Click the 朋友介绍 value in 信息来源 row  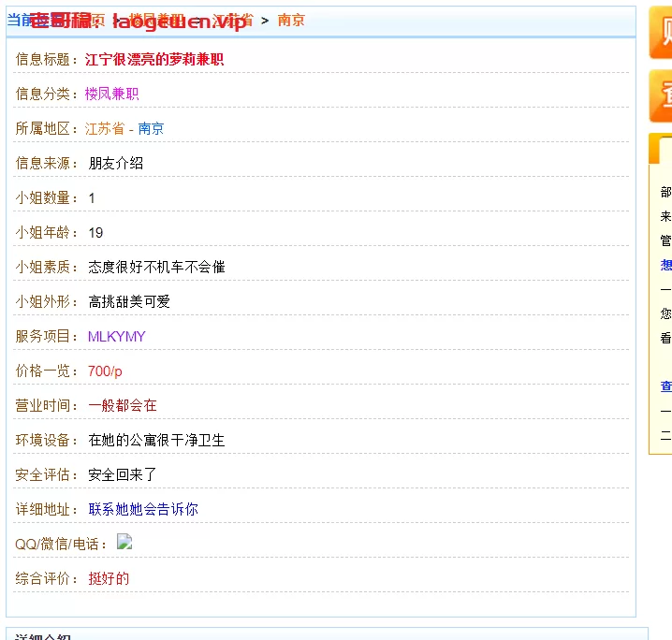[x=116, y=163]
